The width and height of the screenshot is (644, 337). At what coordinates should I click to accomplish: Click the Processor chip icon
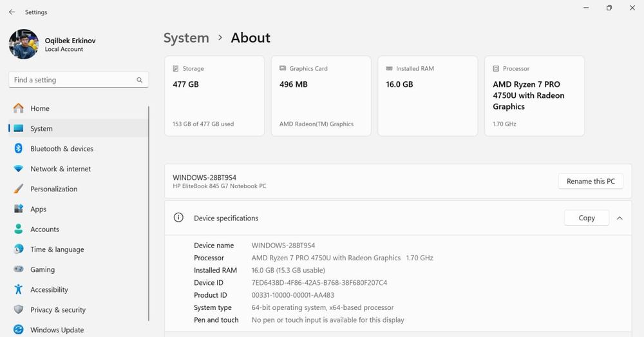click(496, 68)
